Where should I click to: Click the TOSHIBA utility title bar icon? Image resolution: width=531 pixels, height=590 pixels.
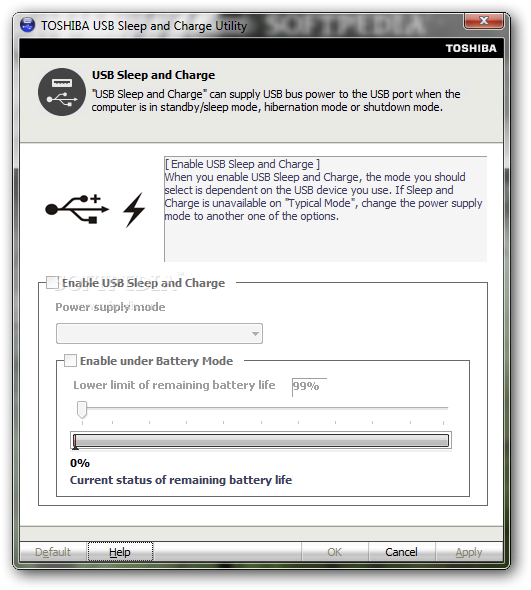coord(27,25)
